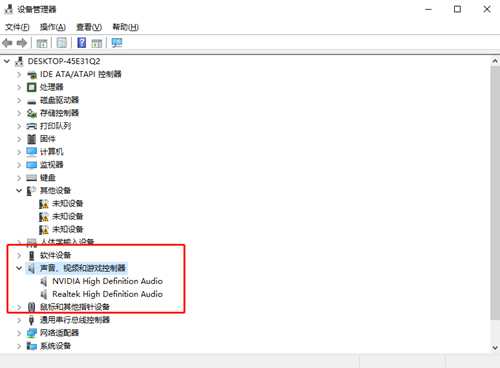This screenshot has height=368, width=500.
Task: Click the Forward arrow toolbar icon
Action: click(22, 43)
